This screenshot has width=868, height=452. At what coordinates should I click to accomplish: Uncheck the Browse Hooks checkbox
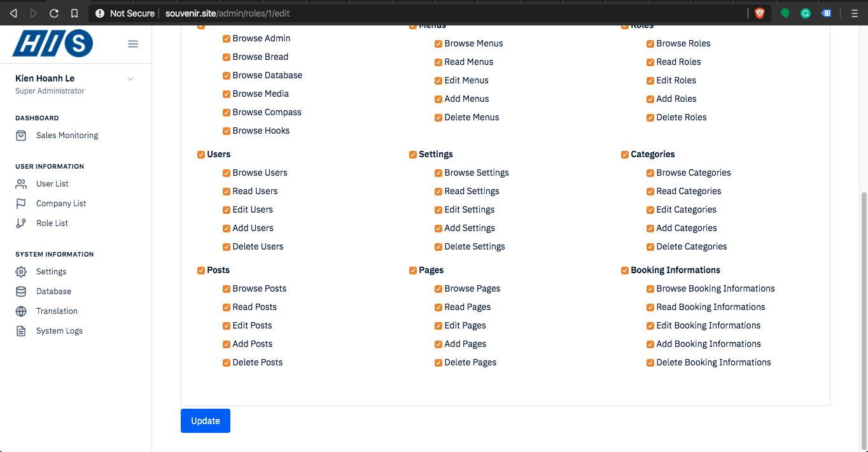pyautogui.click(x=227, y=131)
